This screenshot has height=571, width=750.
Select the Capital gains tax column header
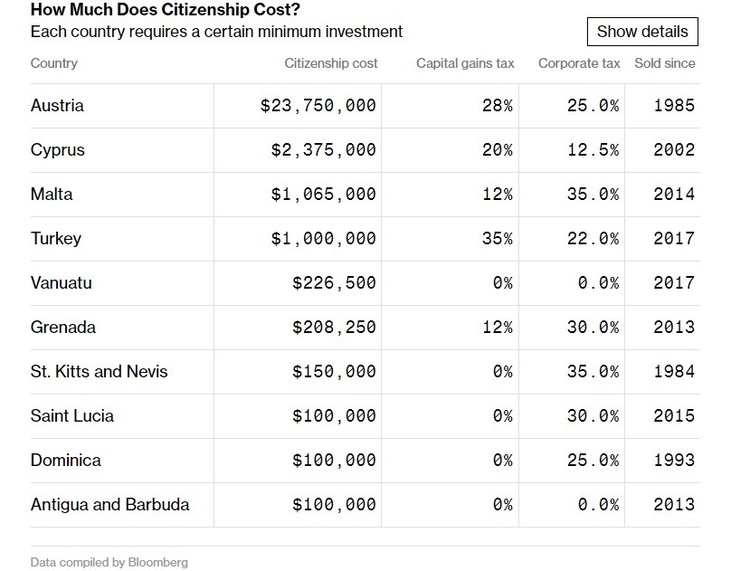click(465, 63)
